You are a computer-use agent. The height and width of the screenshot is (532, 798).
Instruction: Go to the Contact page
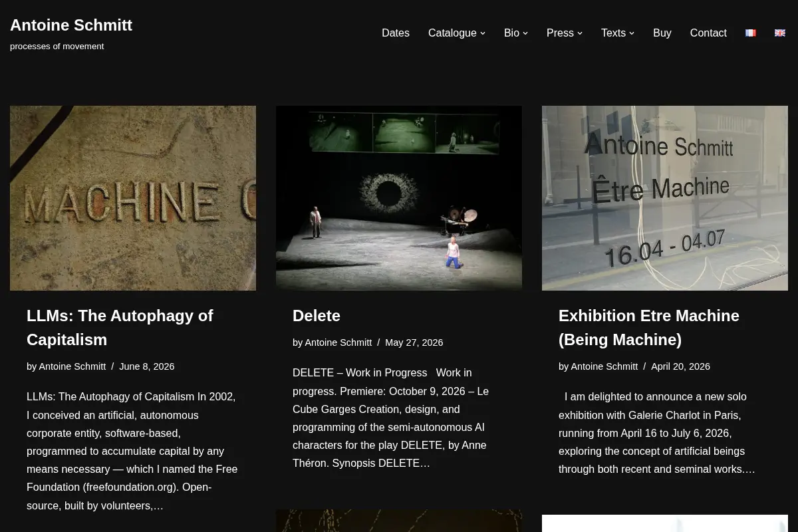(708, 33)
